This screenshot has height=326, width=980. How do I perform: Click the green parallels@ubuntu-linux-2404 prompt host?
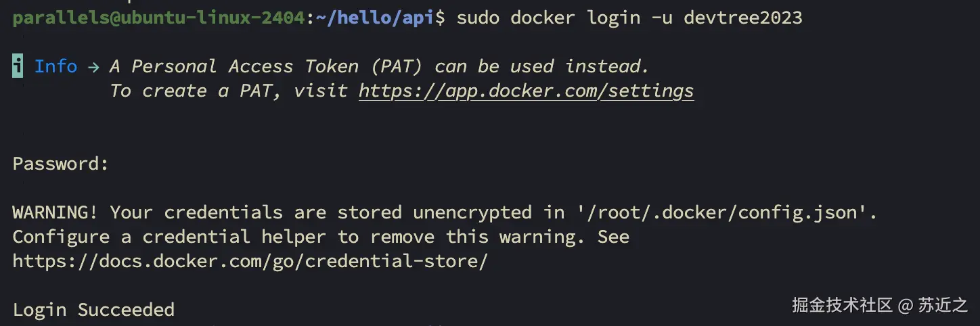click(x=158, y=18)
